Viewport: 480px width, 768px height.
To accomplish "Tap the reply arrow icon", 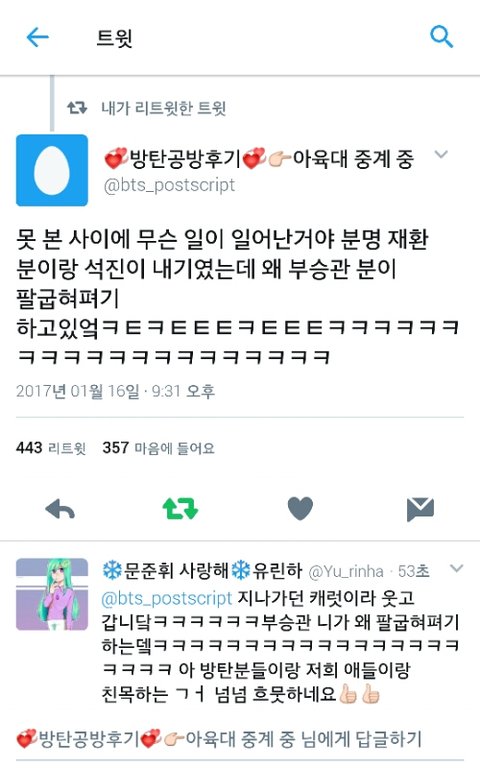I will tap(60, 509).
